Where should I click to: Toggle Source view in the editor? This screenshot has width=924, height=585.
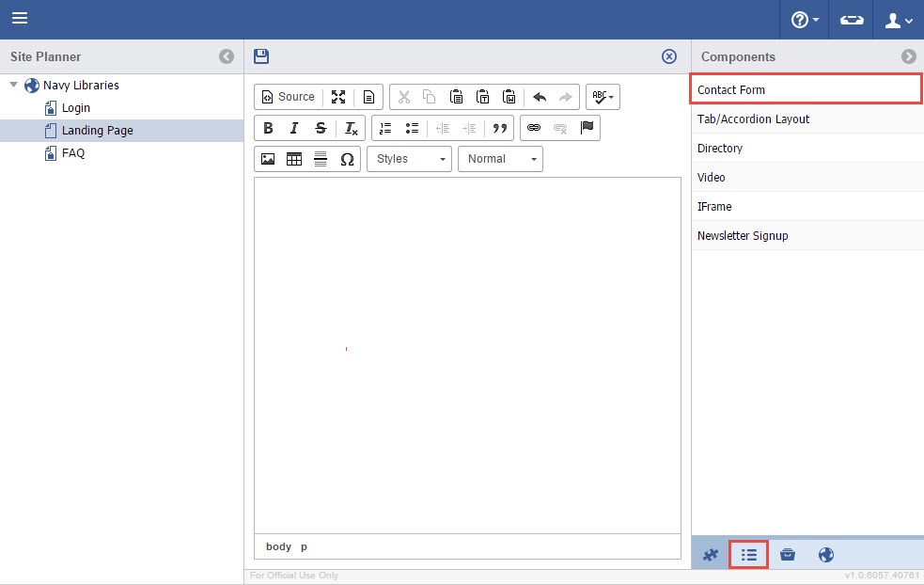pos(288,97)
